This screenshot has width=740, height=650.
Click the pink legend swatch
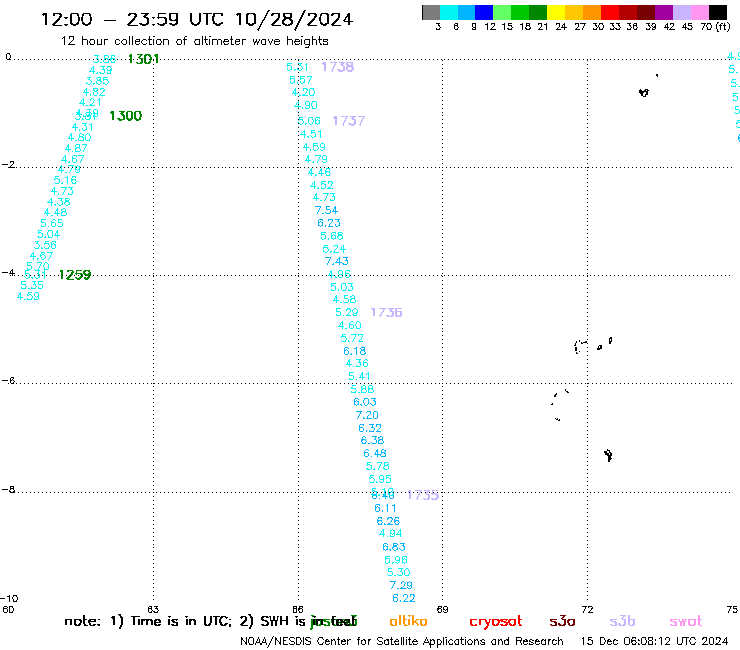[x=700, y=12]
